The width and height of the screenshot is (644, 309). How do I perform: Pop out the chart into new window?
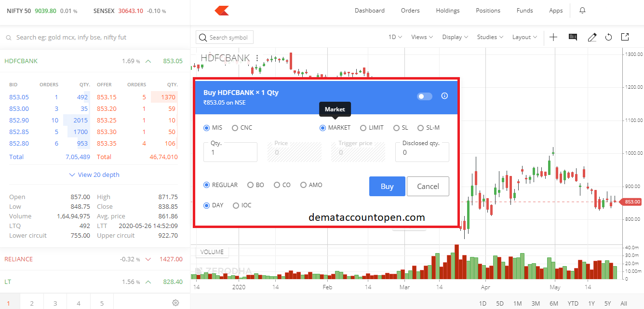click(x=625, y=37)
